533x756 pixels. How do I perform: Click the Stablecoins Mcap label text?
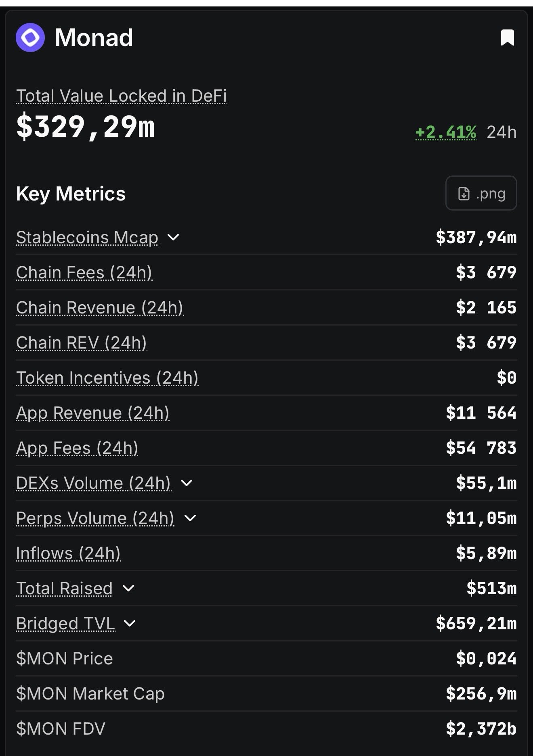click(x=87, y=238)
